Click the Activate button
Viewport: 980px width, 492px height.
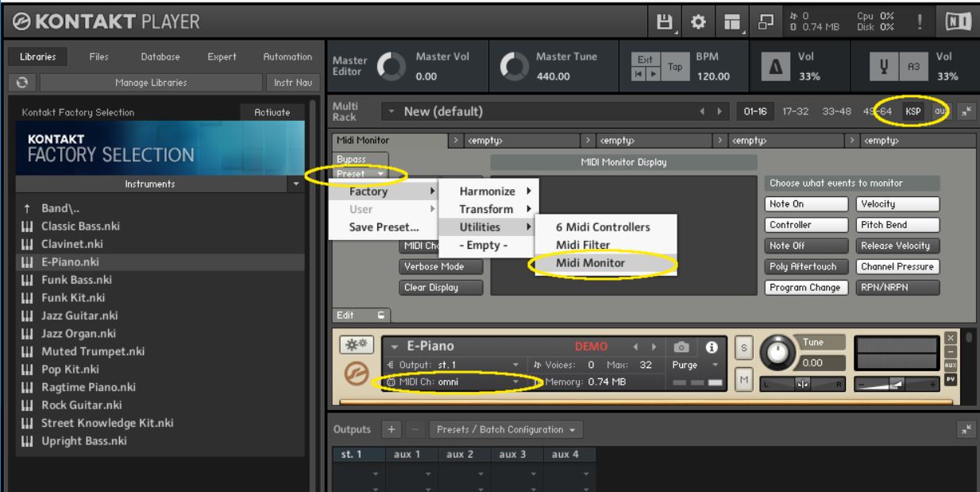pyautogui.click(x=272, y=112)
